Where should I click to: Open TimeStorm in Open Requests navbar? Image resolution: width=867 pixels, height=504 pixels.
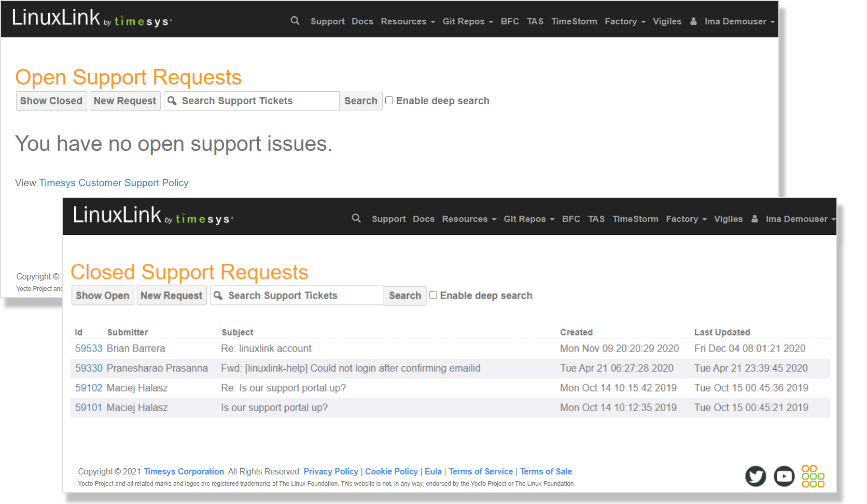[x=574, y=21]
